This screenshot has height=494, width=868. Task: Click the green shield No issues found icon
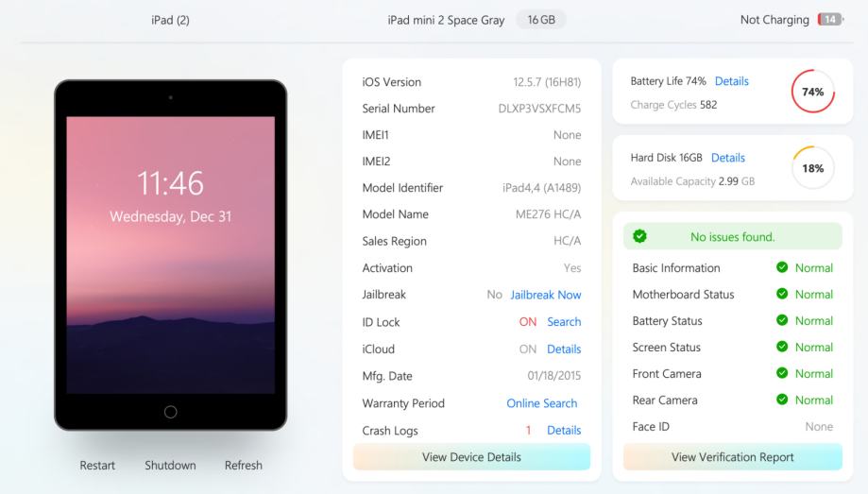[640, 236]
